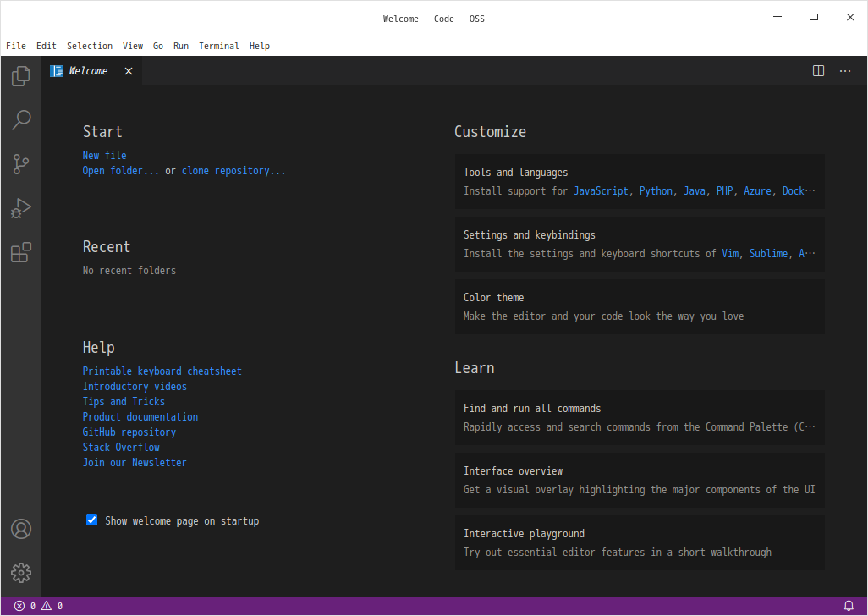Open the Color theme card
This screenshot has width=868, height=616.
[x=640, y=306]
